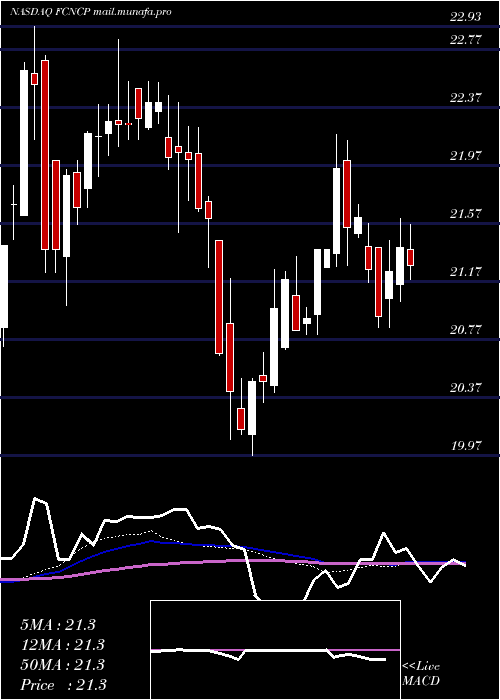The image size is (500, 700).
Task: Click the 12MA : 21.3 readout
Action: 62,645
